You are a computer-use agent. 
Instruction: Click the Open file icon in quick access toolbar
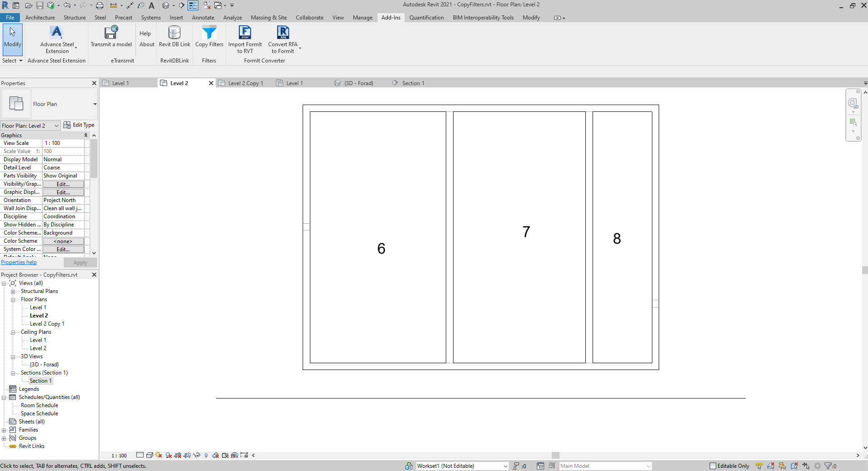pyautogui.click(x=29, y=5)
